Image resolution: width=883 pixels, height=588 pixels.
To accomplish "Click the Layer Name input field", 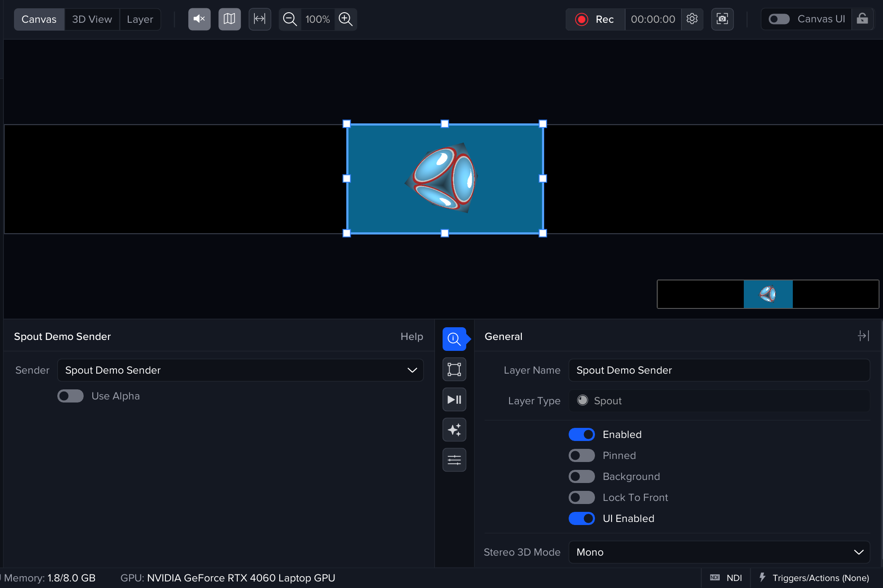I will pyautogui.click(x=719, y=370).
